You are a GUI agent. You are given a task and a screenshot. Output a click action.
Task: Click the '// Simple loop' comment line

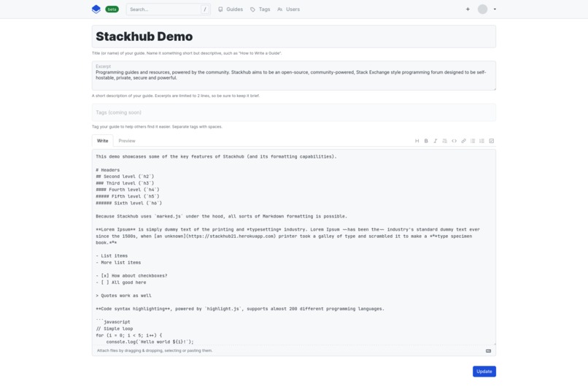click(115, 328)
